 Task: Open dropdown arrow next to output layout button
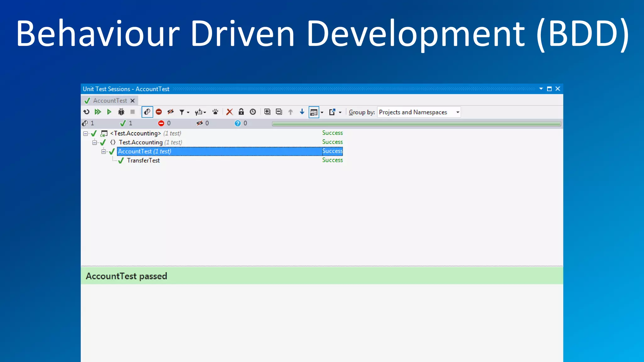click(322, 112)
